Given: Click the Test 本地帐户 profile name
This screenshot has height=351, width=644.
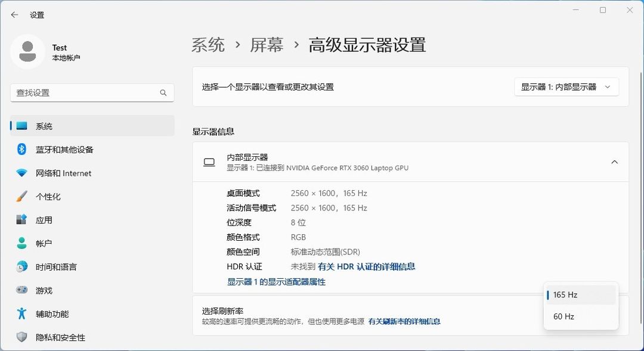Looking at the screenshot, I should (x=66, y=52).
